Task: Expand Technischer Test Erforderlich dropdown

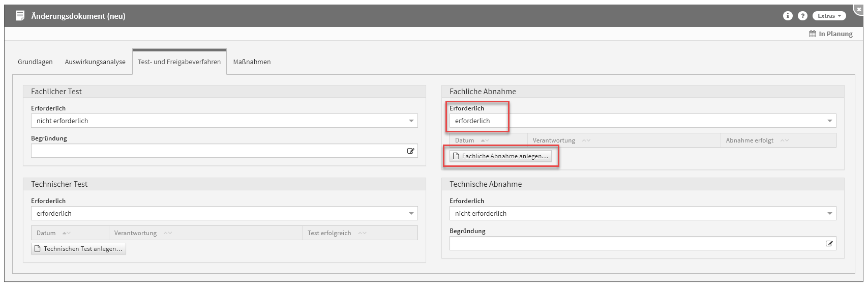Action: [411, 213]
